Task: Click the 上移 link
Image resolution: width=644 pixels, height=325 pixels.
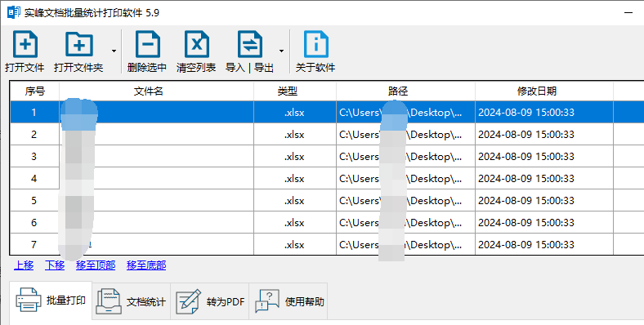Action: 24,265
